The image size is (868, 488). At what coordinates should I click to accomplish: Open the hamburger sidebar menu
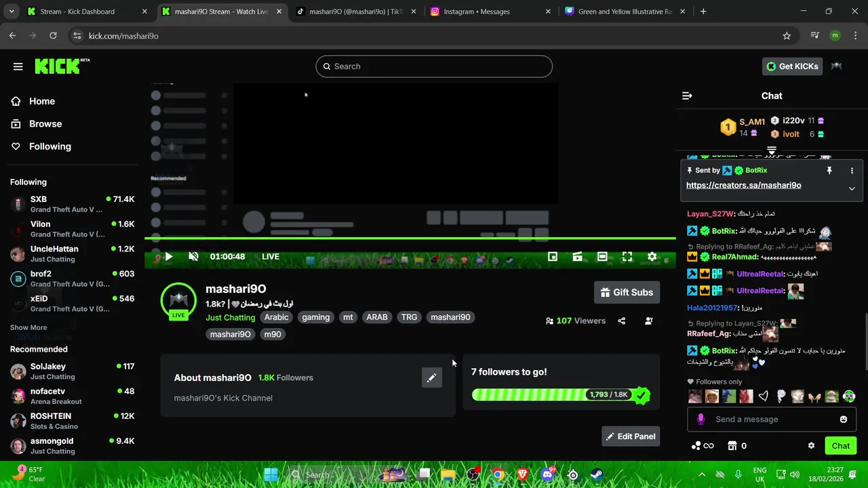[x=18, y=66]
